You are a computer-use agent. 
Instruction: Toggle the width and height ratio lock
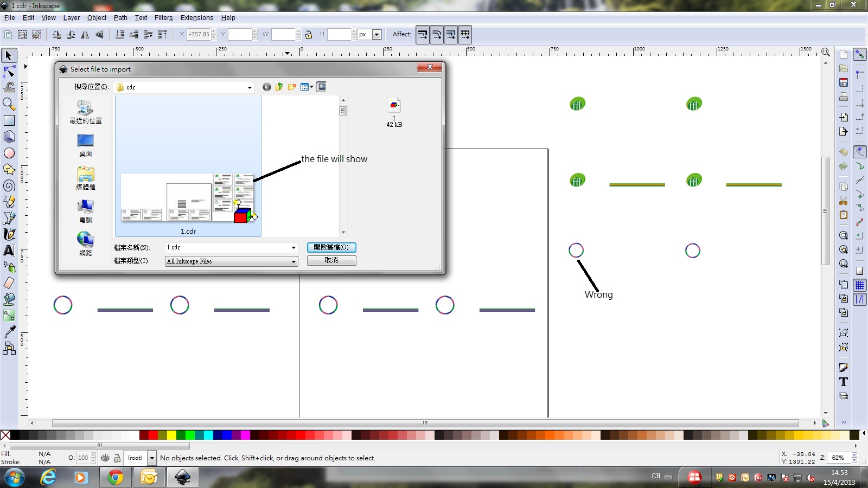pos(309,35)
